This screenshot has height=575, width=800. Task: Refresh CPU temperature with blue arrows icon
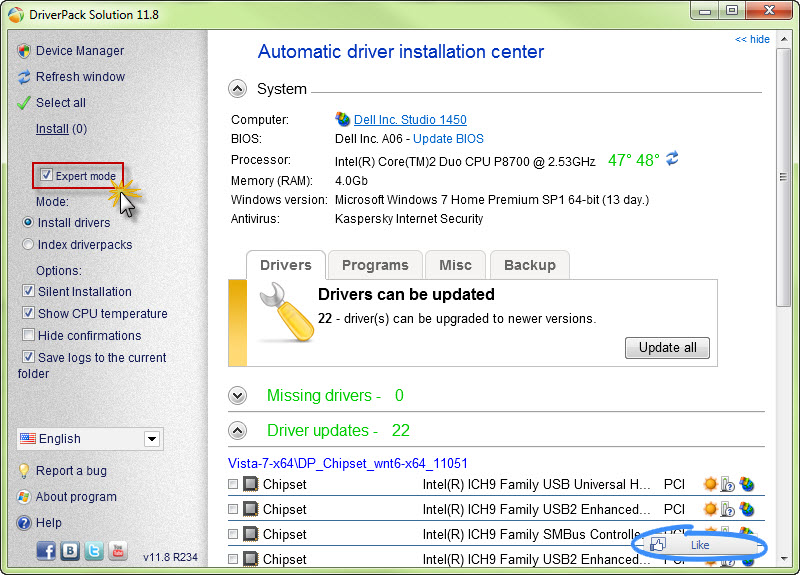[672, 158]
